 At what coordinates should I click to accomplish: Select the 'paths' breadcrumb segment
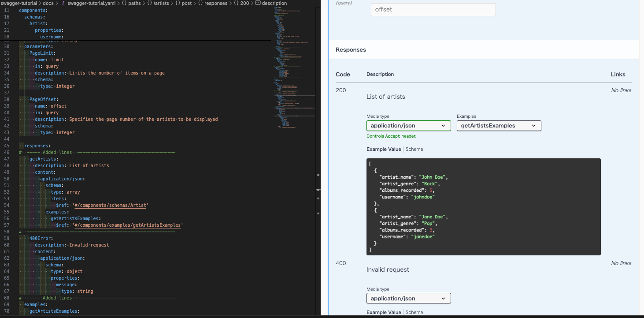(134, 3)
